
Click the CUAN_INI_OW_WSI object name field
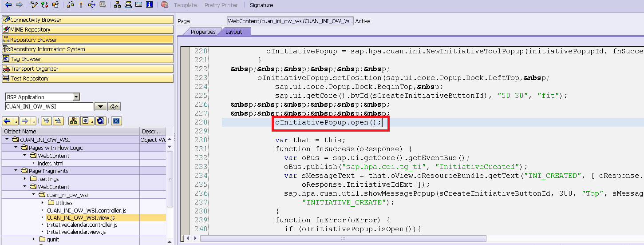point(49,106)
